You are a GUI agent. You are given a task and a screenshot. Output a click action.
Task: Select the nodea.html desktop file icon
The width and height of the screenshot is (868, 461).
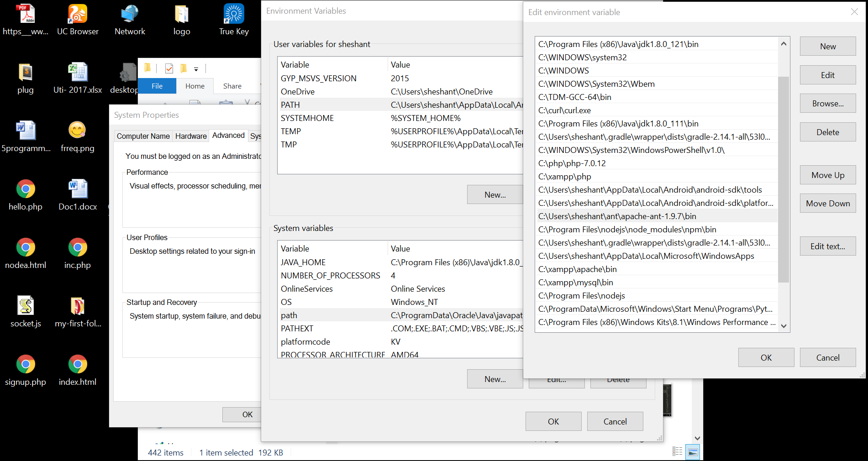(26, 253)
